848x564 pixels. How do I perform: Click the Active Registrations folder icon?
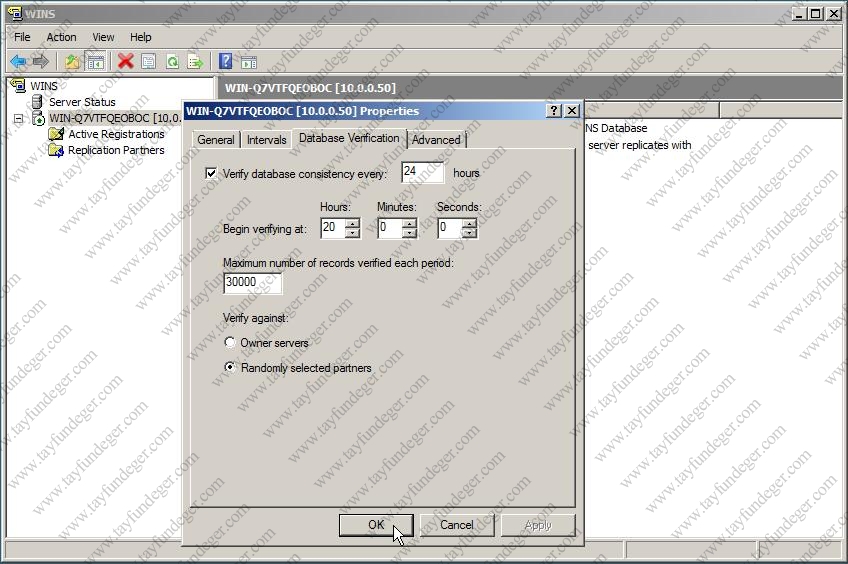tap(56, 134)
